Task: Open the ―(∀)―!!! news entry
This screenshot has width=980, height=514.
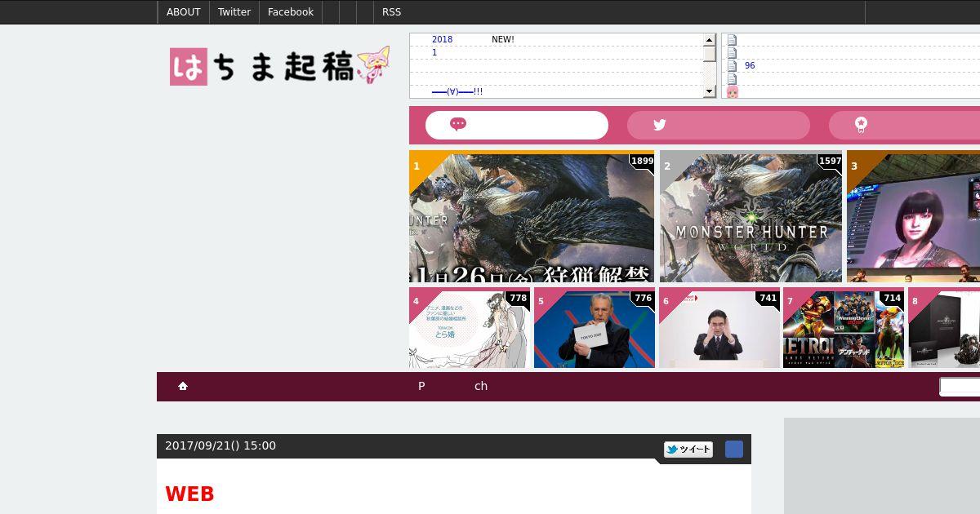Action: (457, 91)
